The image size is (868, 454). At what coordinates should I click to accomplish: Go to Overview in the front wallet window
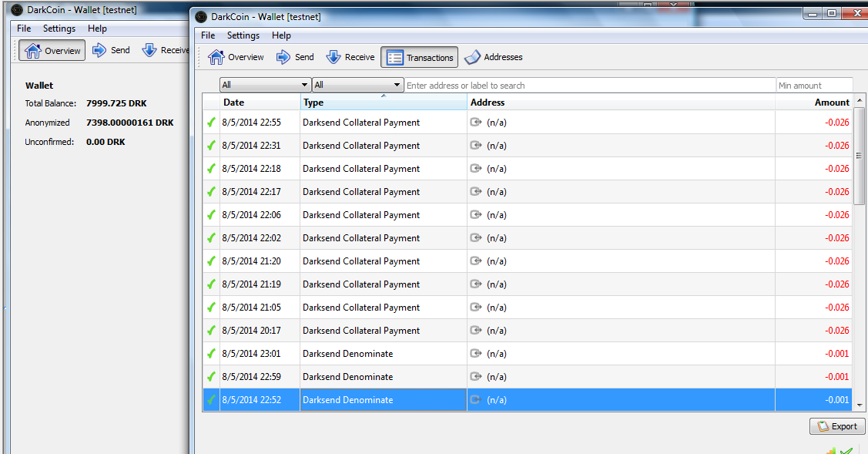click(236, 57)
